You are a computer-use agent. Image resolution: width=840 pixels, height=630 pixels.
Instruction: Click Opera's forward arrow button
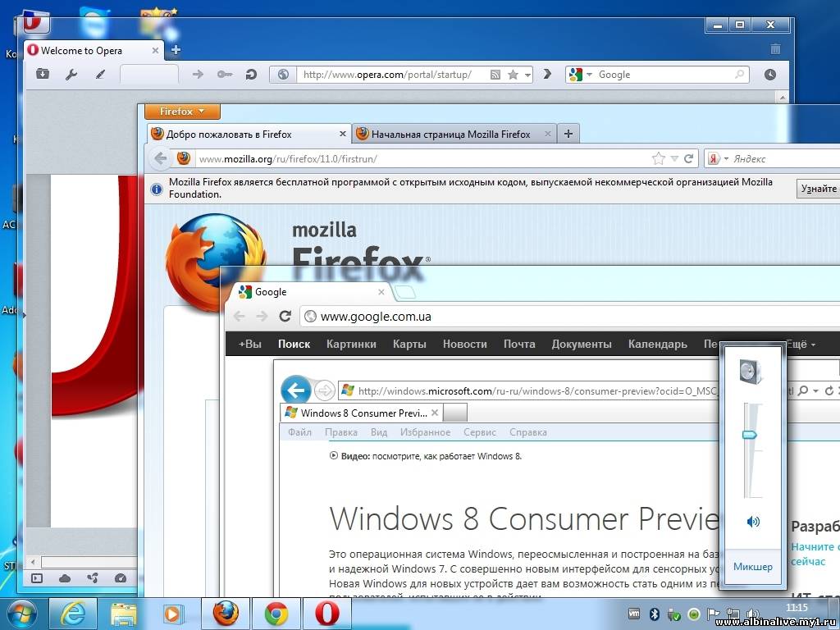[x=198, y=75]
